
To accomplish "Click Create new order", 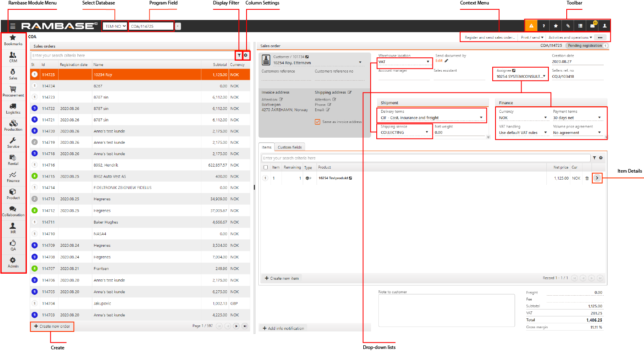I will tap(52, 326).
